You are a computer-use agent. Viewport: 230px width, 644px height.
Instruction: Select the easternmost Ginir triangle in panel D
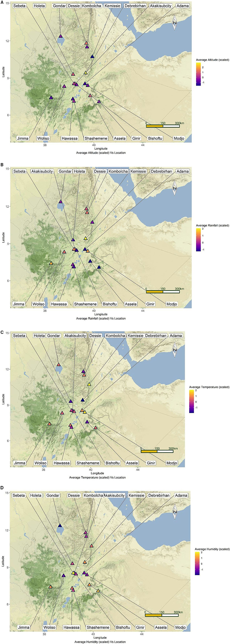coord(98,591)
